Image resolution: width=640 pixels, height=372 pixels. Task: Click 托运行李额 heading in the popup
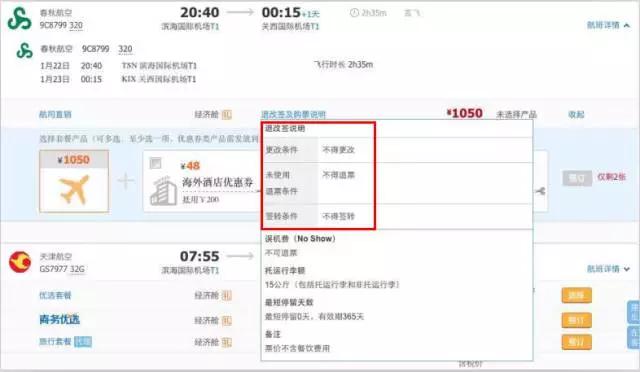coord(285,271)
